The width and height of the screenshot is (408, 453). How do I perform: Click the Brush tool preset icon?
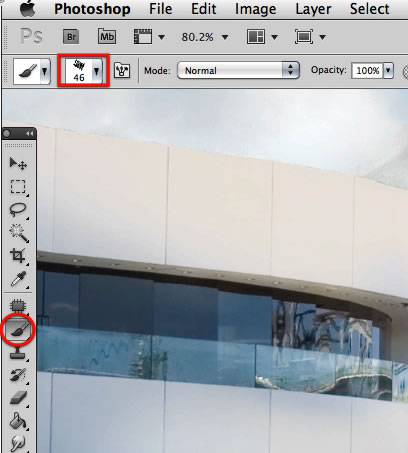click(x=27, y=71)
